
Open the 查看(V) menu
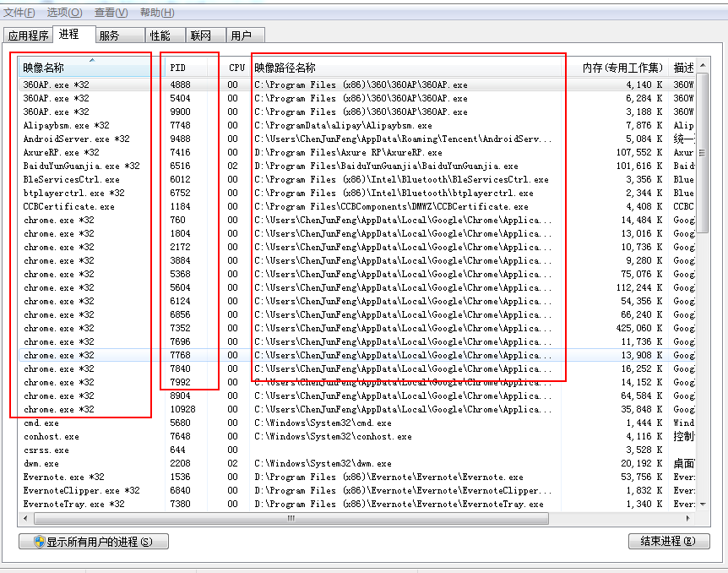(x=111, y=13)
